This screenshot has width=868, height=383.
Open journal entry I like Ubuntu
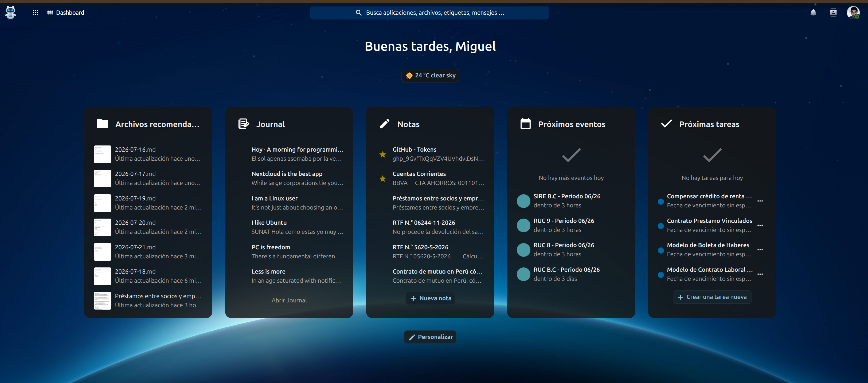pos(289,227)
